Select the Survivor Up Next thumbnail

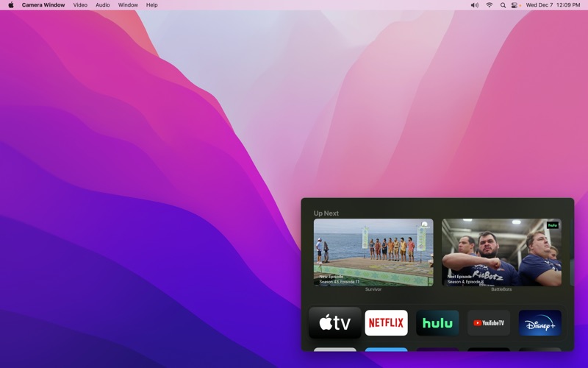click(373, 252)
